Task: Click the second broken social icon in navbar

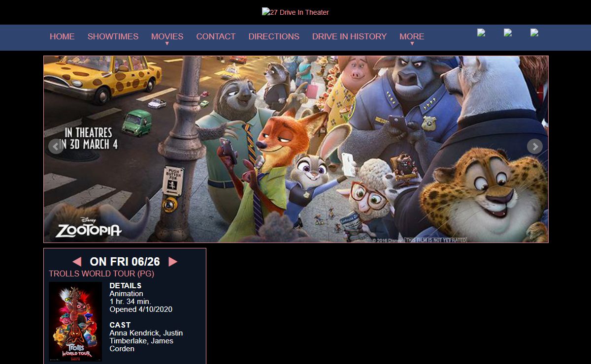Action: [x=508, y=32]
